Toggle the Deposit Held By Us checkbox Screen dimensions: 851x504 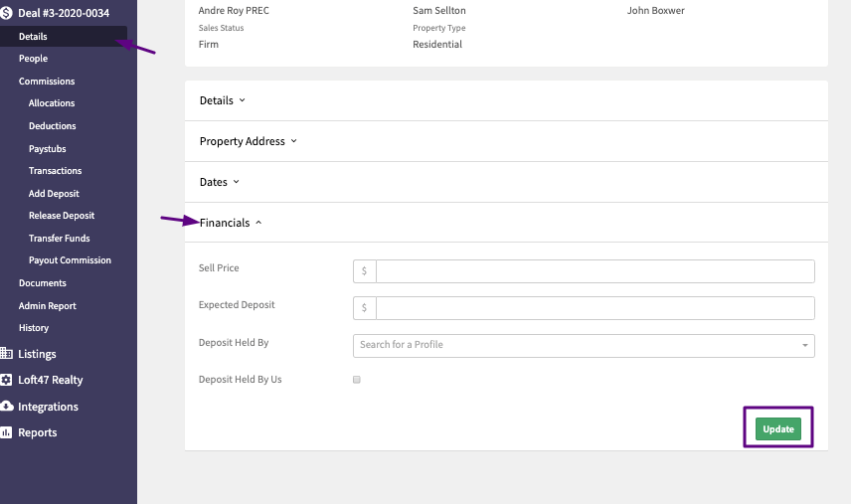[357, 380]
